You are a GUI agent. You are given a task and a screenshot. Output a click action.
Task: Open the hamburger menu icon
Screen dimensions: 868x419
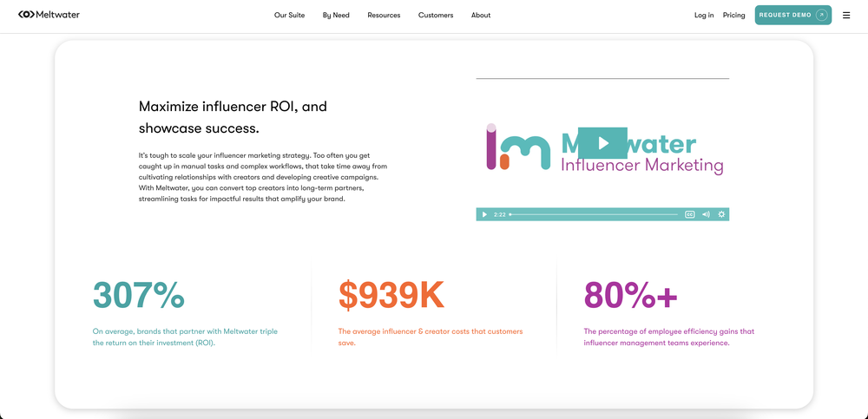845,16
